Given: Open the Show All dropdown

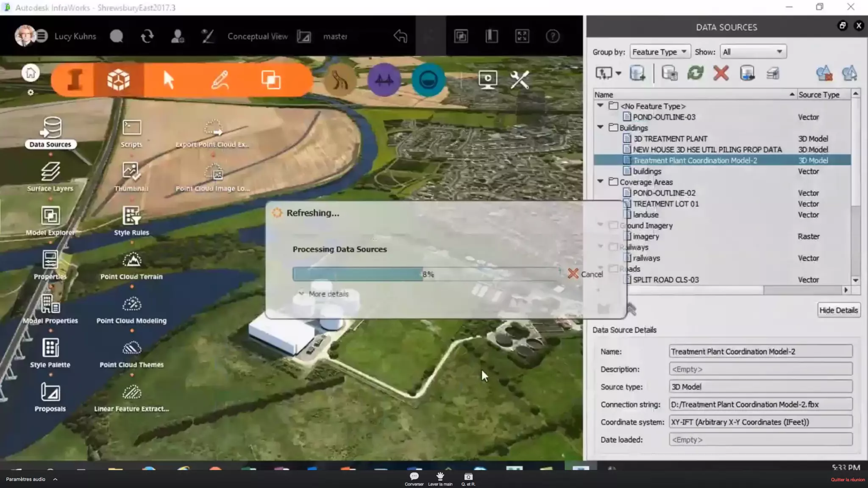Looking at the screenshot, I should [753, 52].
